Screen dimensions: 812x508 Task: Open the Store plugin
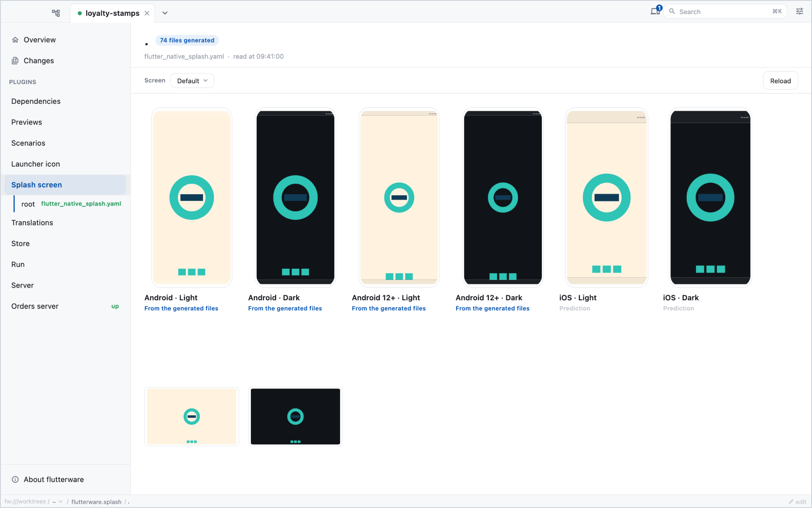[x=65, y=243]
